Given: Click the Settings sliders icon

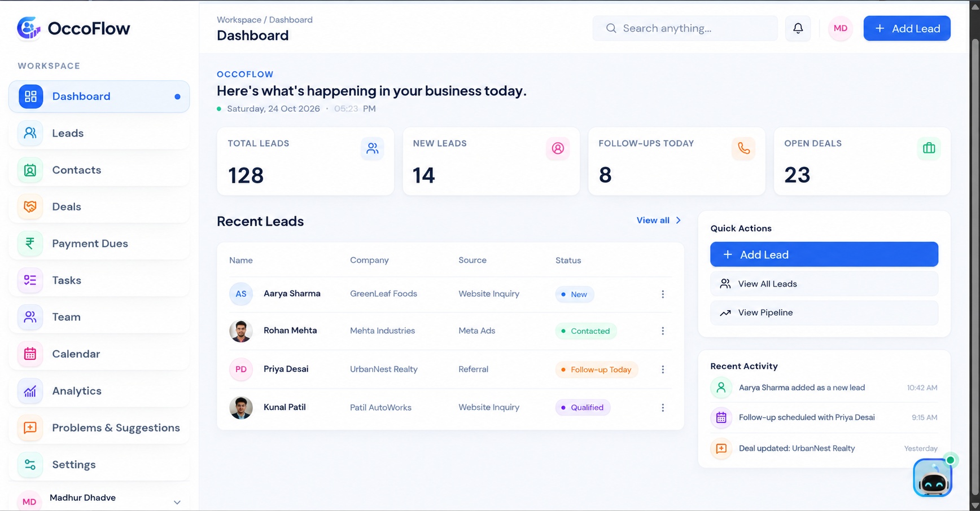Looking at the screenshot, I should coord(30,464).
